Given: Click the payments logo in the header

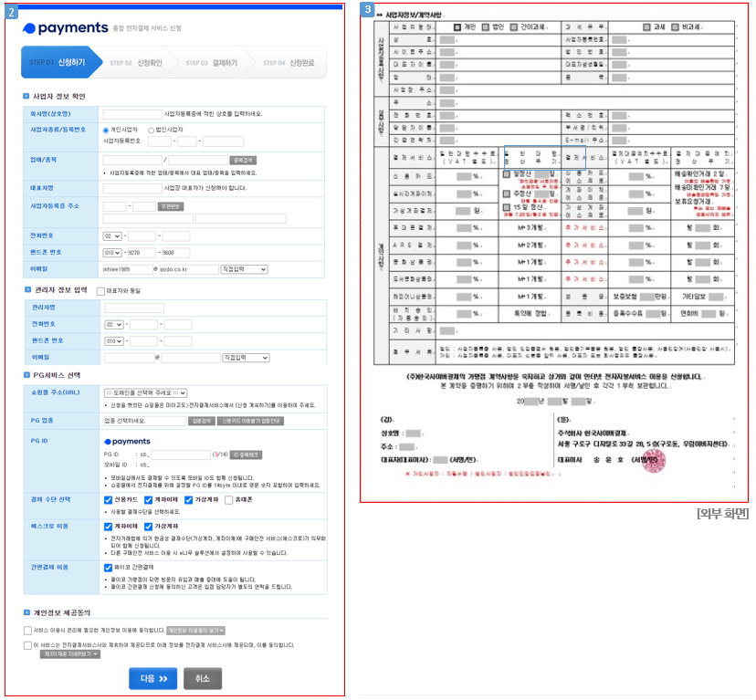Looking at the screenshot, I should point(66,28).
